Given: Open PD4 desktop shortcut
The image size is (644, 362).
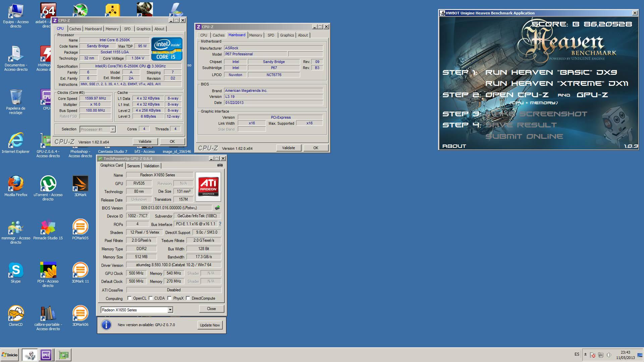Looking at the screenshot, I should point(48,274).
